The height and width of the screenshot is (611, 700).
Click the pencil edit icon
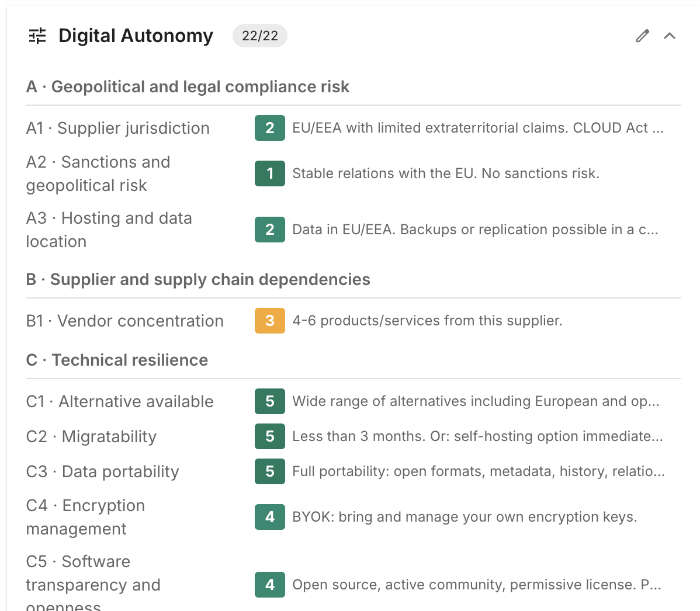click(642, 36)
